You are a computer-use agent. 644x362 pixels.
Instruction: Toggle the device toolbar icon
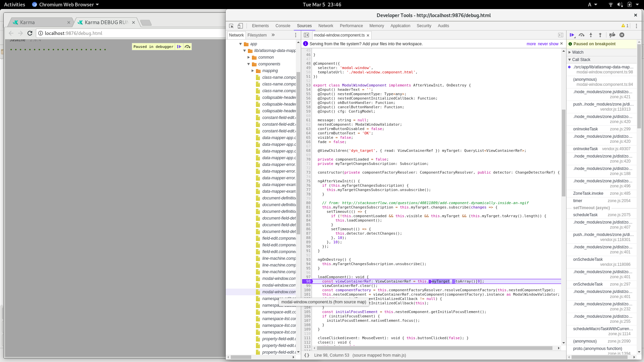coord(240,26)
